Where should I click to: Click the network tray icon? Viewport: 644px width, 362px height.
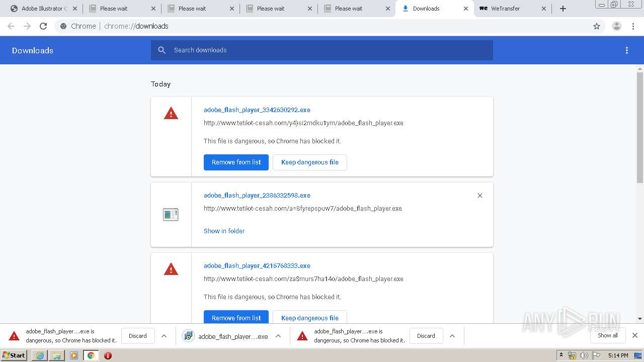point(572,355)
